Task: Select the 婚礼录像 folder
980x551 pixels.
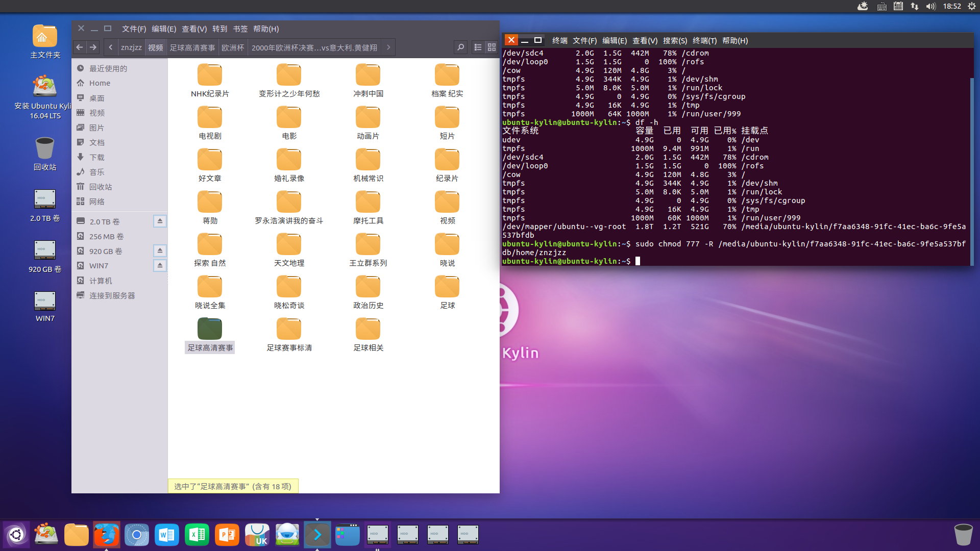Action: click(289, 165)
